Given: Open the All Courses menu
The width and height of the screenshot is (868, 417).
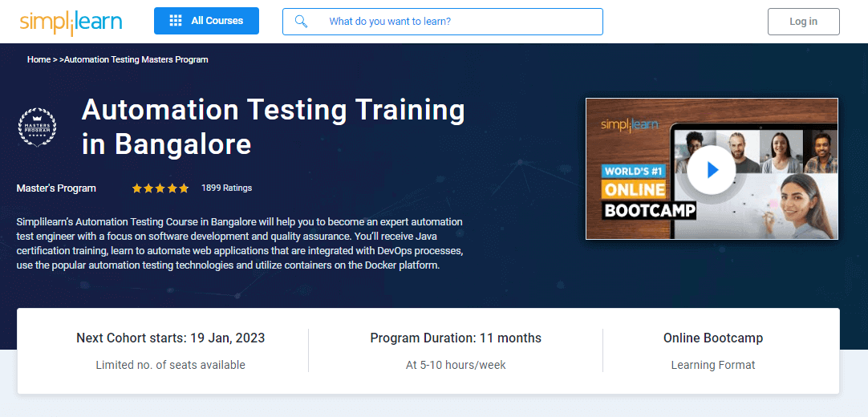Looking at the screenshot, I should (206, 21).
